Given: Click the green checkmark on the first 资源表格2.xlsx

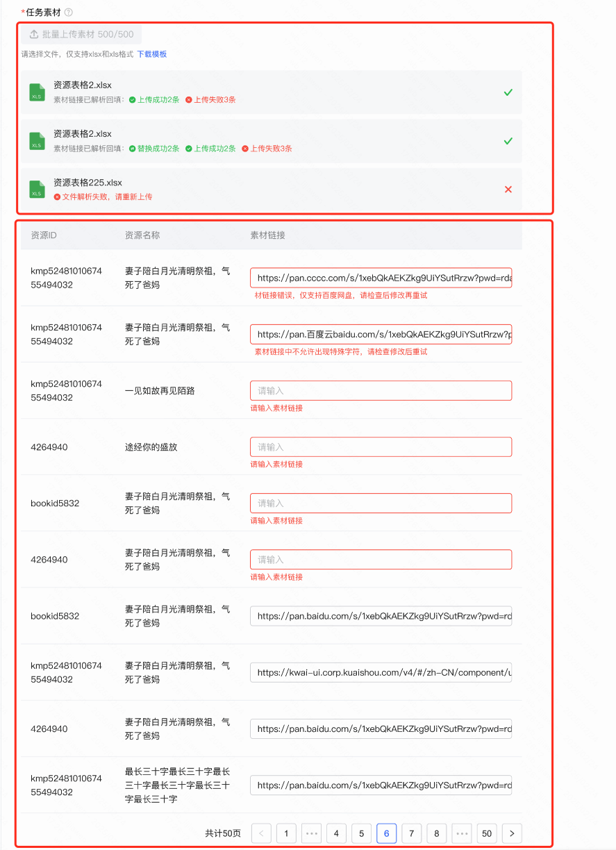Looking at the screenshot, I should [x=508, y=92].
